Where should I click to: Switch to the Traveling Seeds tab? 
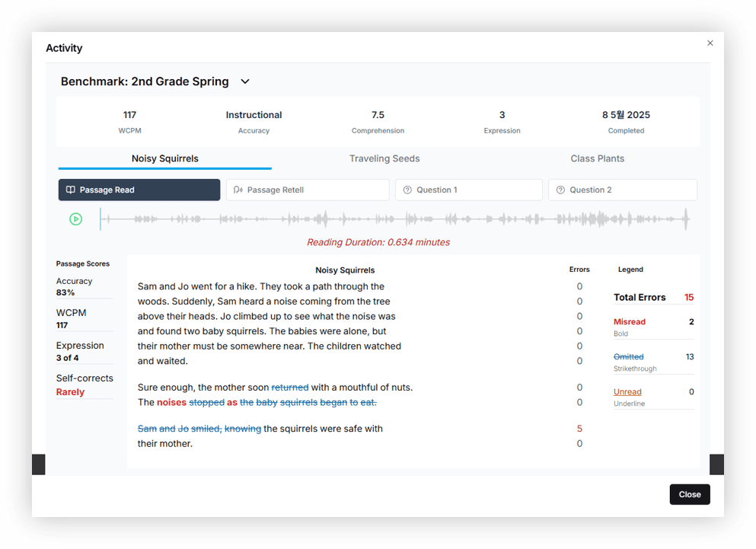coord(384,158)
